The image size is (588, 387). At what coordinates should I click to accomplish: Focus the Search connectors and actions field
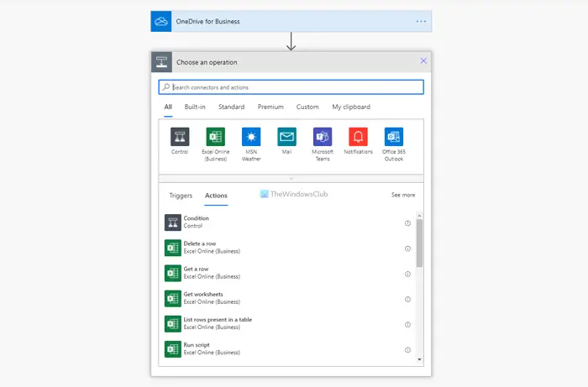click(291, 87)
